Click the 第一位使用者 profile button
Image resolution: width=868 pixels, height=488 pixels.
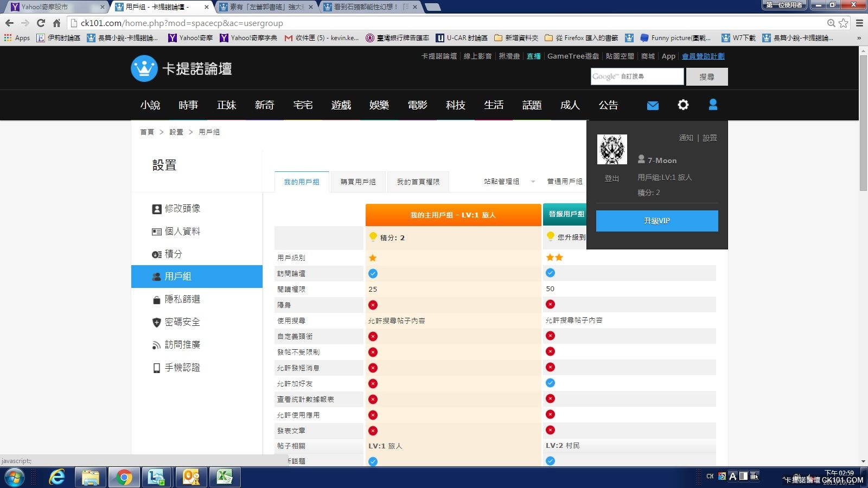click(x=784, y=5)
